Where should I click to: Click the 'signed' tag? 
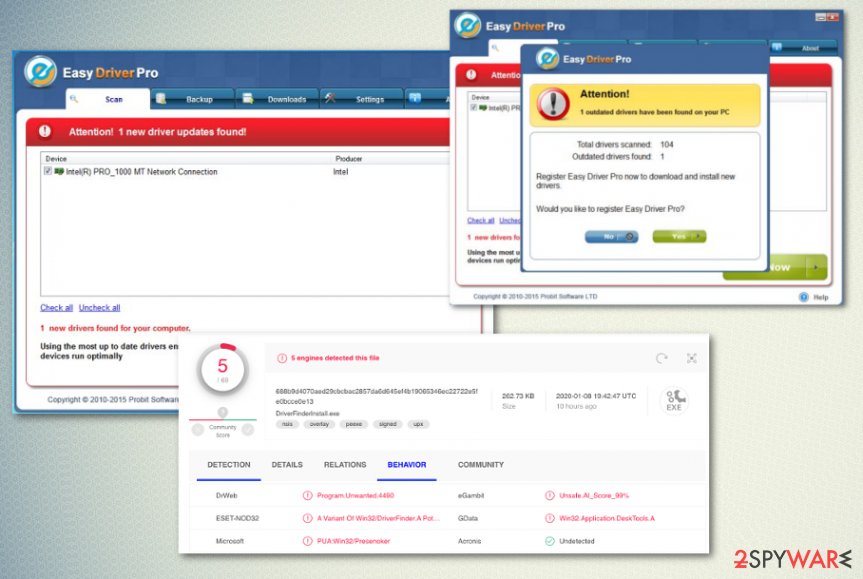point(387,424)
